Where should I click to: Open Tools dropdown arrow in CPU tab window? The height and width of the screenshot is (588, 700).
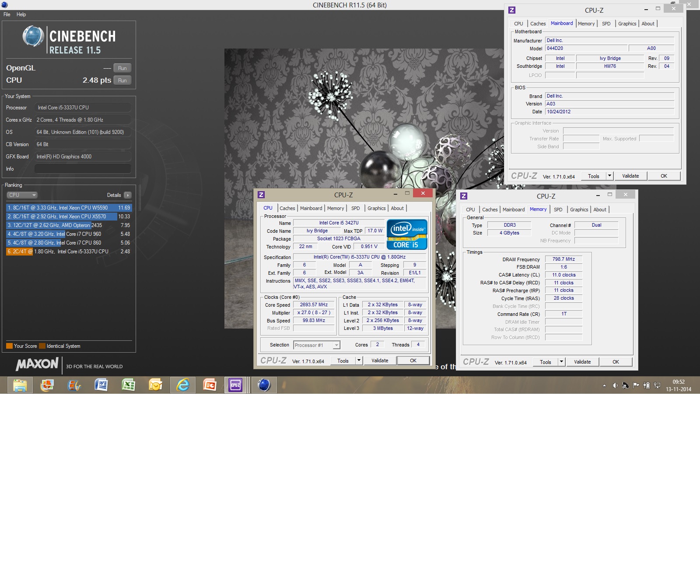click(x=359, y=360)
